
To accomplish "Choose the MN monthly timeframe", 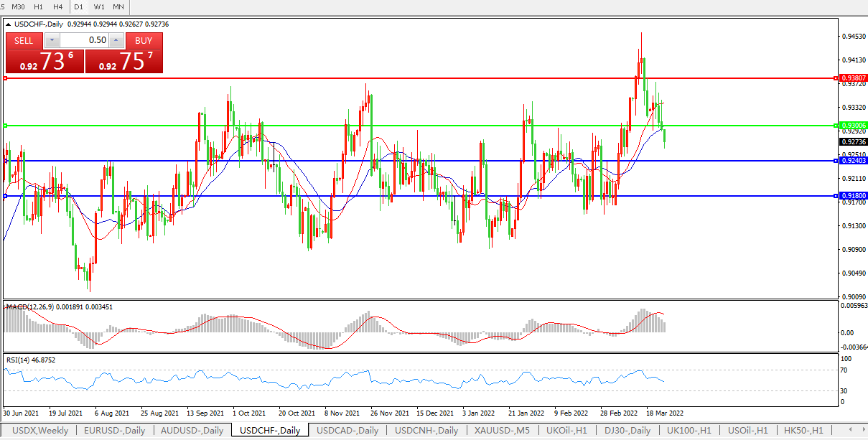I will click(118, 6).
